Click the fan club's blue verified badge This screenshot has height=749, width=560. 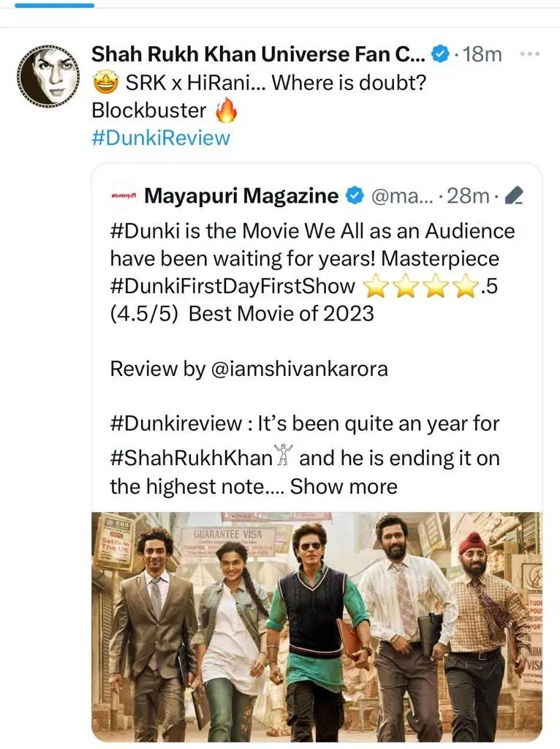[441, 54]
